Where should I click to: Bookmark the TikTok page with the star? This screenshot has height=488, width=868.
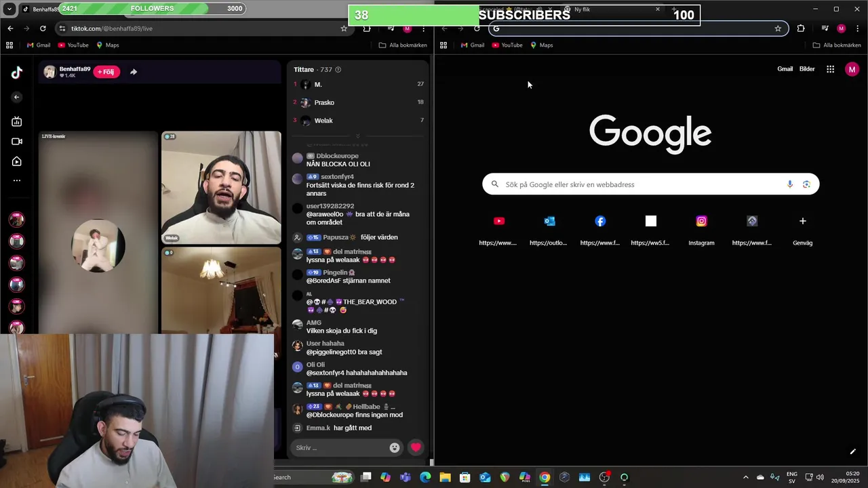point(344,28)
